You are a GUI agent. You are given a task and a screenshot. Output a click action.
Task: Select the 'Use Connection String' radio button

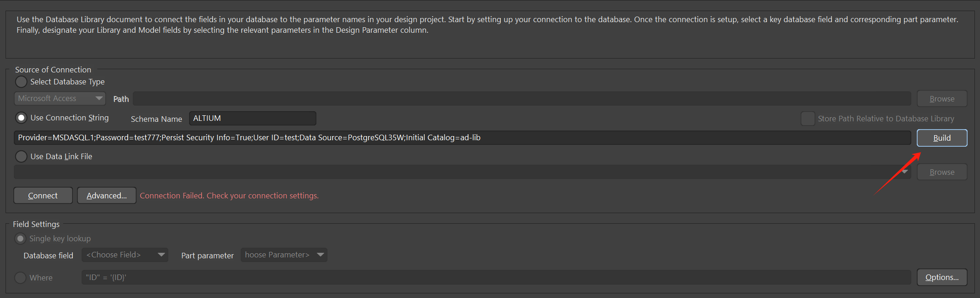coord(21,118)
